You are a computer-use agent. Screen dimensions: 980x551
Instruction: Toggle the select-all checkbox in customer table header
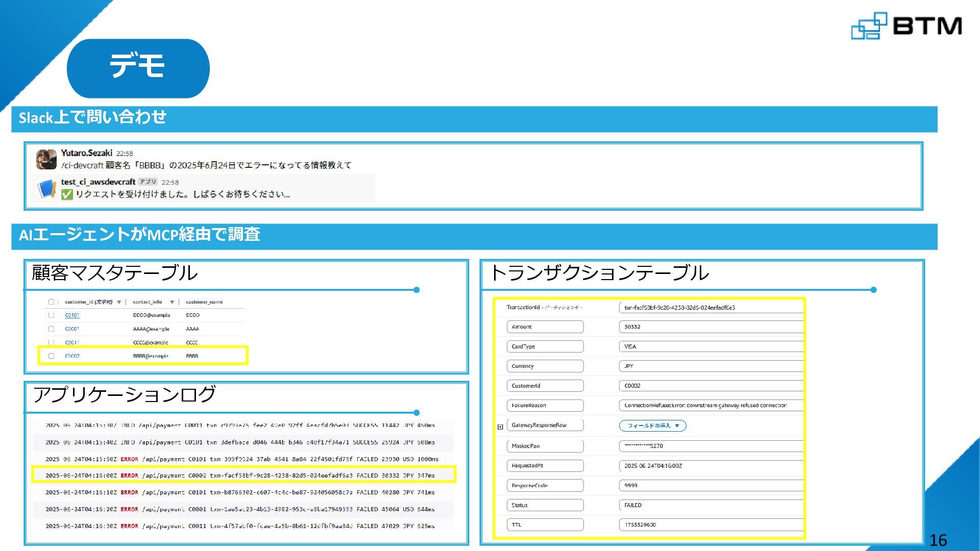coord(51,302)
